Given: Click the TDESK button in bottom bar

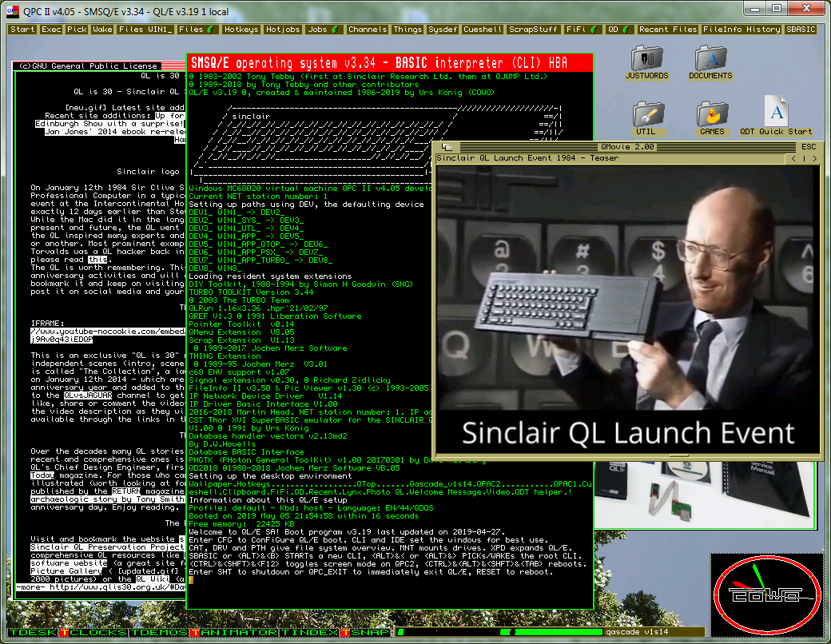Looking at the screenshot, I should click(x=33, y=632).
